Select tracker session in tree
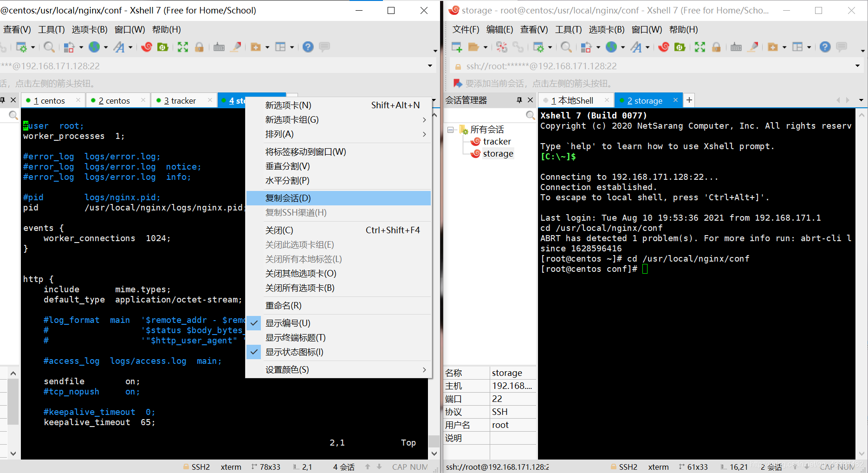Screen dimensions: 868x473 point(491,142)
